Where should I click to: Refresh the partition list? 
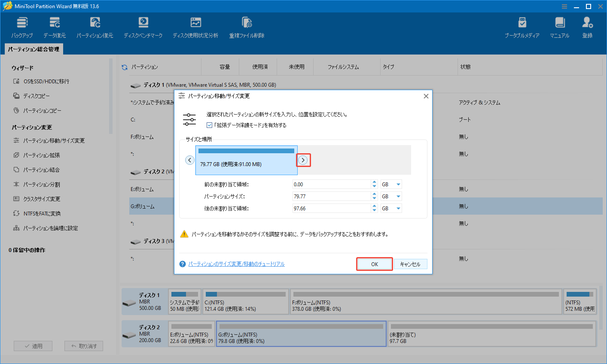124,67
